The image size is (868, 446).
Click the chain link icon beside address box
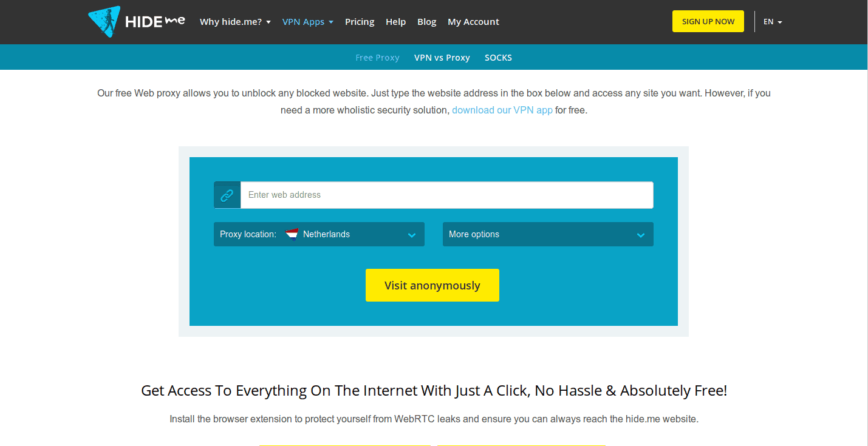click(x=227, y=195)
